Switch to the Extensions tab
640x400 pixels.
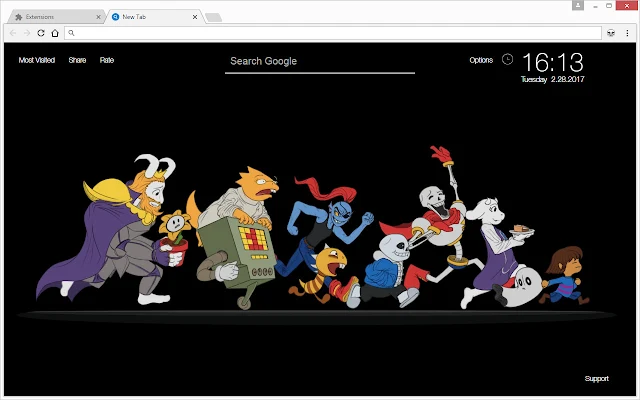pyautogui.click(x=57, y=17)
